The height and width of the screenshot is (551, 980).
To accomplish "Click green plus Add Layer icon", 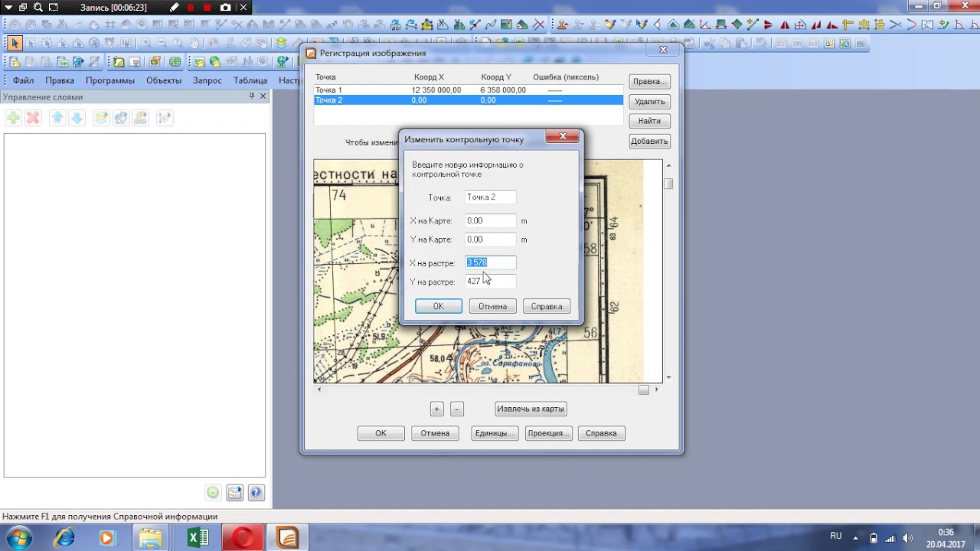I will pyautogui.click(x=13, y=118).
